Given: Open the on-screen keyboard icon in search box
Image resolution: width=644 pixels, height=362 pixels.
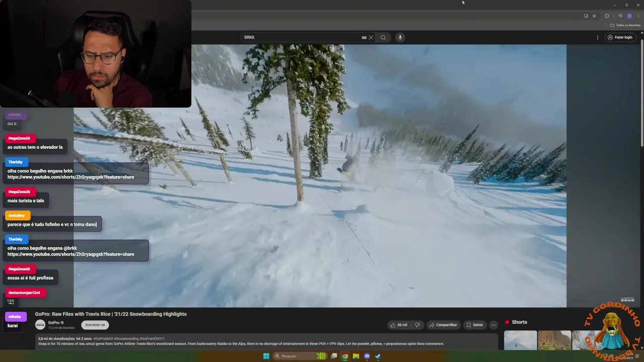Looking at the screenshot, I should pyautogui.click(x=364, y=37).
